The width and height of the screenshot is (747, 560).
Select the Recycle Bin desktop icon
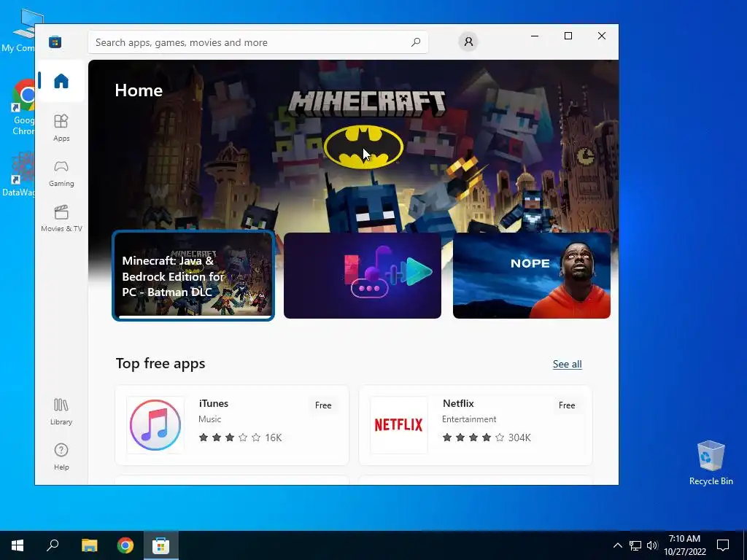[711, 463]
